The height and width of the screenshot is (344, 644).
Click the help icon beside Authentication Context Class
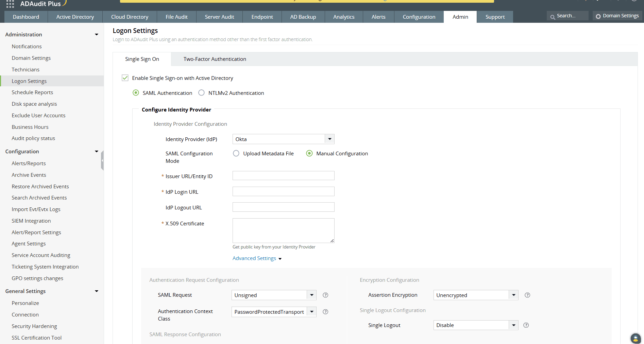point(325,312)
